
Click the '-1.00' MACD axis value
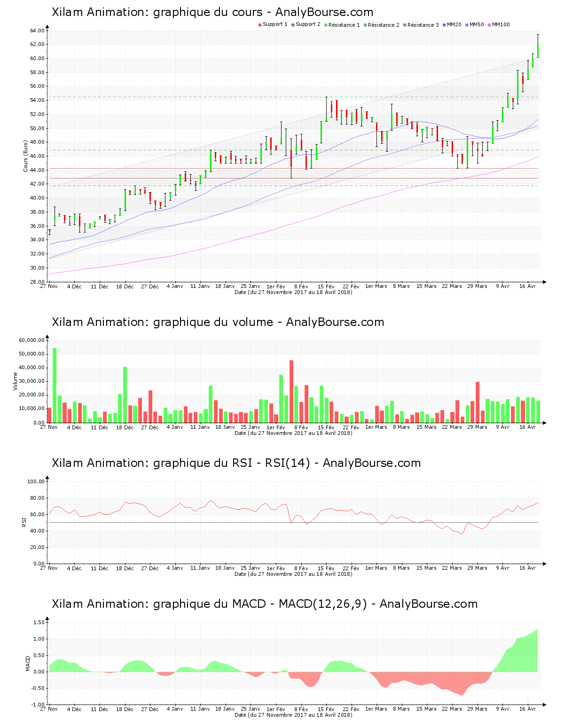pyautogui.click(x=38, y=705)
